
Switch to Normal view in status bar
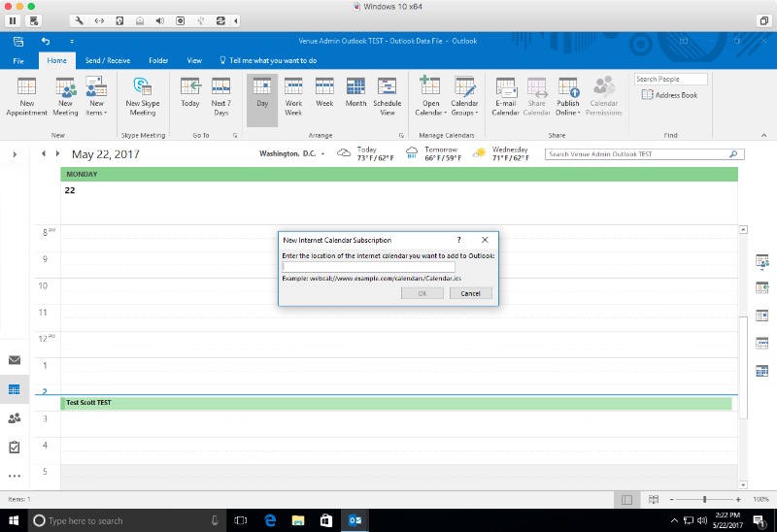pyautogui.click(x=626, y=500)
